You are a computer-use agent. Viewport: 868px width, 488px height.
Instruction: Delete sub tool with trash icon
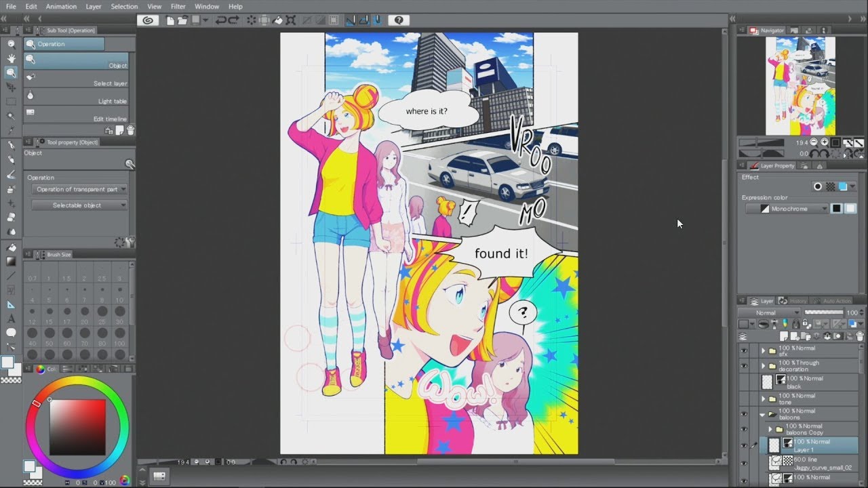130,130
